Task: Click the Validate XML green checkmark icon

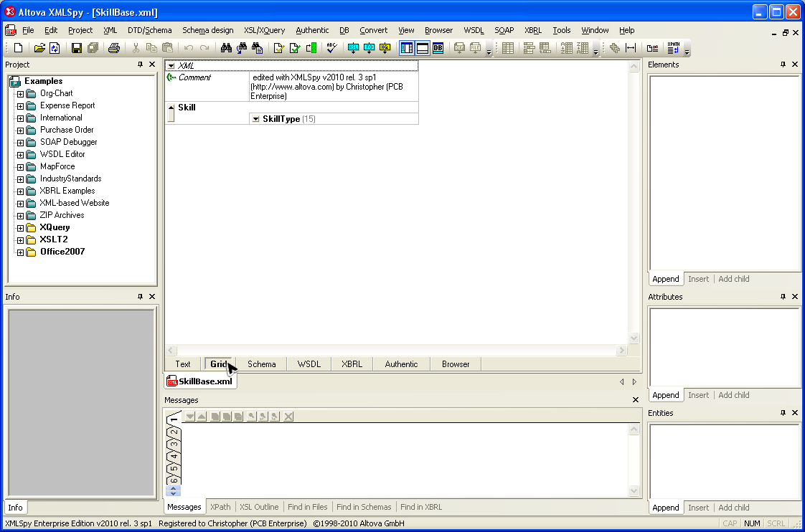Action: 295,48
